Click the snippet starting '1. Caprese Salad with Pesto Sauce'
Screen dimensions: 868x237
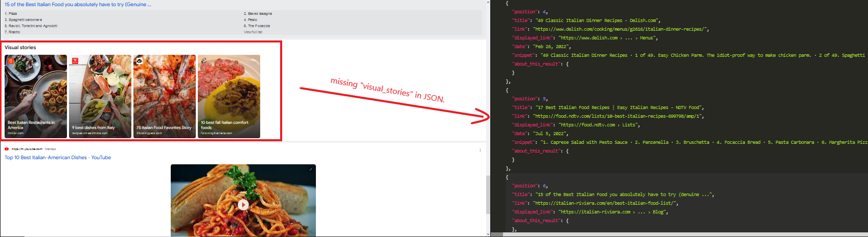pos(704,142)
